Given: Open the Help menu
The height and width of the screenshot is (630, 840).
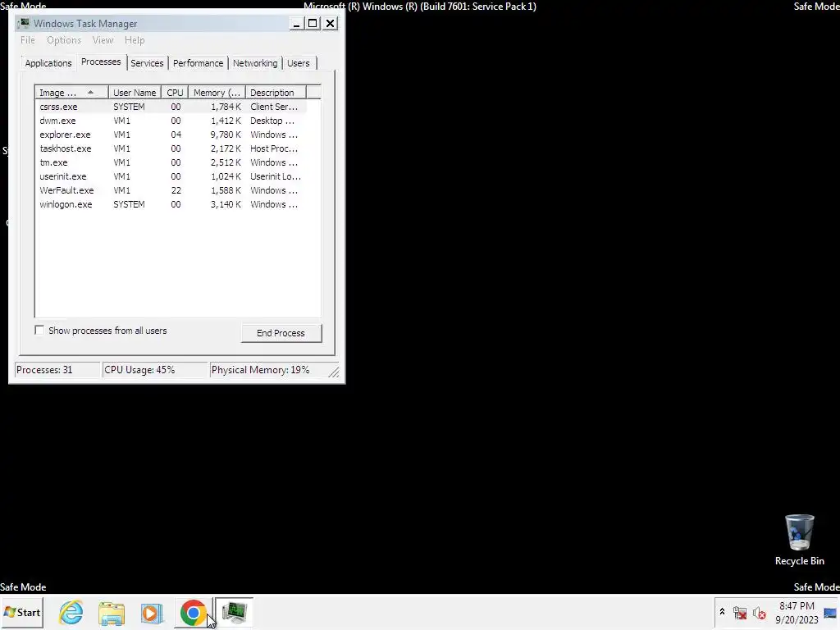Looking at the screenshot, I should point(135,40).
